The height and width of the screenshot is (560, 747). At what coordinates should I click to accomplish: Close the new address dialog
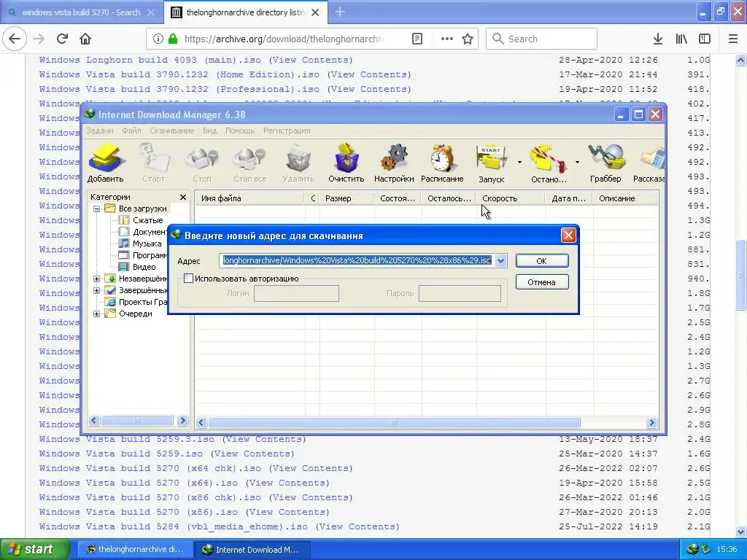coord(568,236)
